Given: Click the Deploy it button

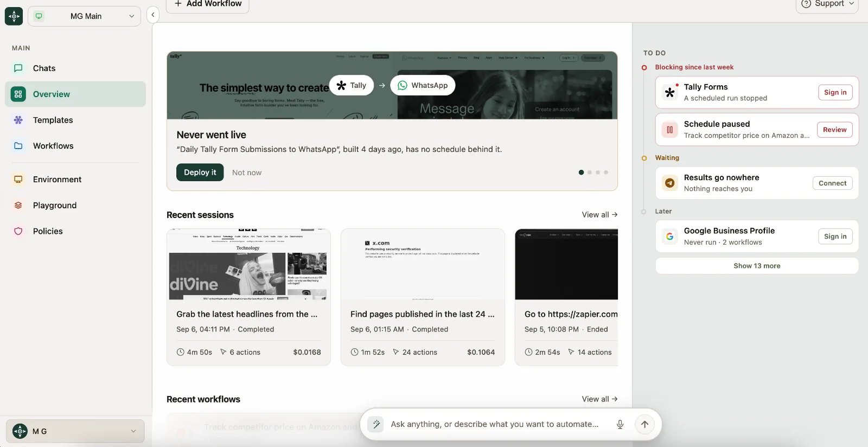Looking at the screenshot, I should 200,173.
